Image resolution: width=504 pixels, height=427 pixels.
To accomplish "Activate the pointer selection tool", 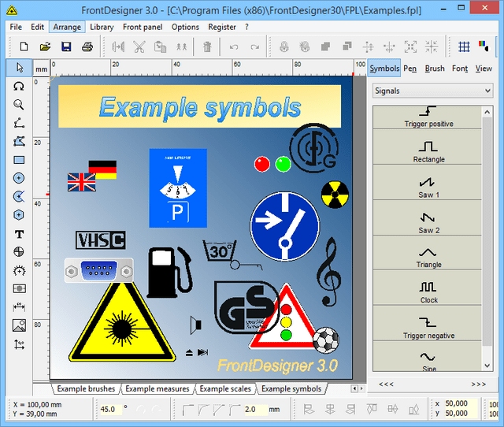I will [x=19, y=67].
